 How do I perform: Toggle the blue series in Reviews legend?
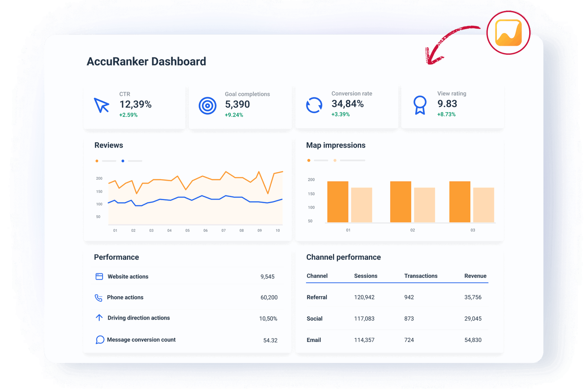coord(123,161)
